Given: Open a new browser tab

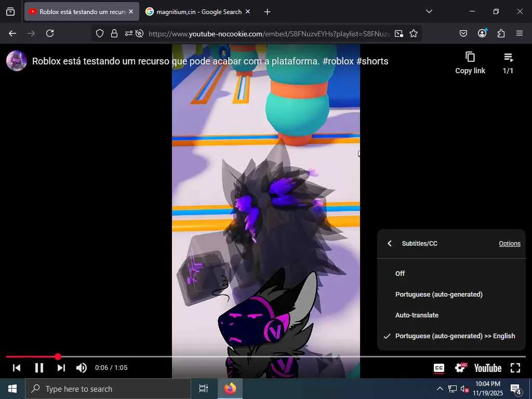Looking at the screenshot, I should click(x=268, y=12).
